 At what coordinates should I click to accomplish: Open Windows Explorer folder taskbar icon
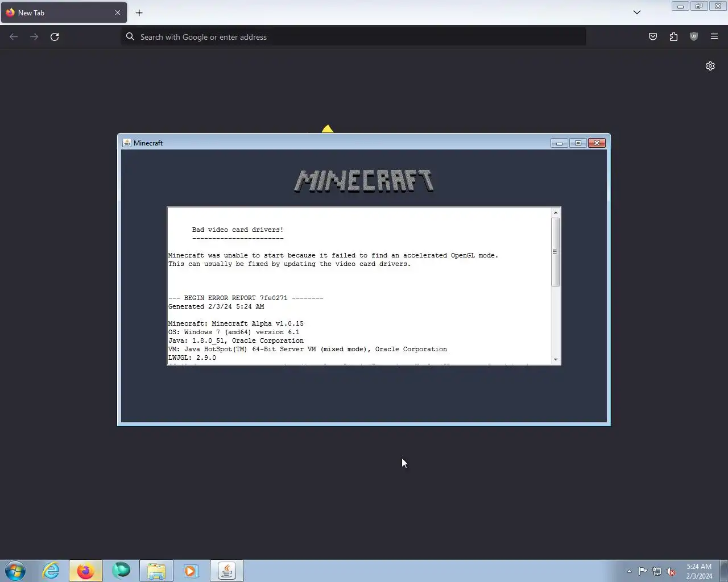[156, 571]
